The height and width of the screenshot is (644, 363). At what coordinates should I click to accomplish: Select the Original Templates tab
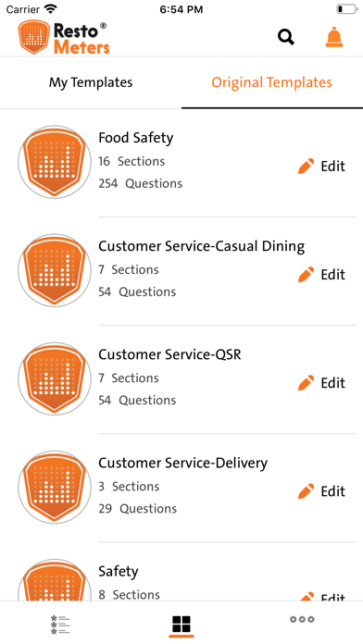pos(271,82)
